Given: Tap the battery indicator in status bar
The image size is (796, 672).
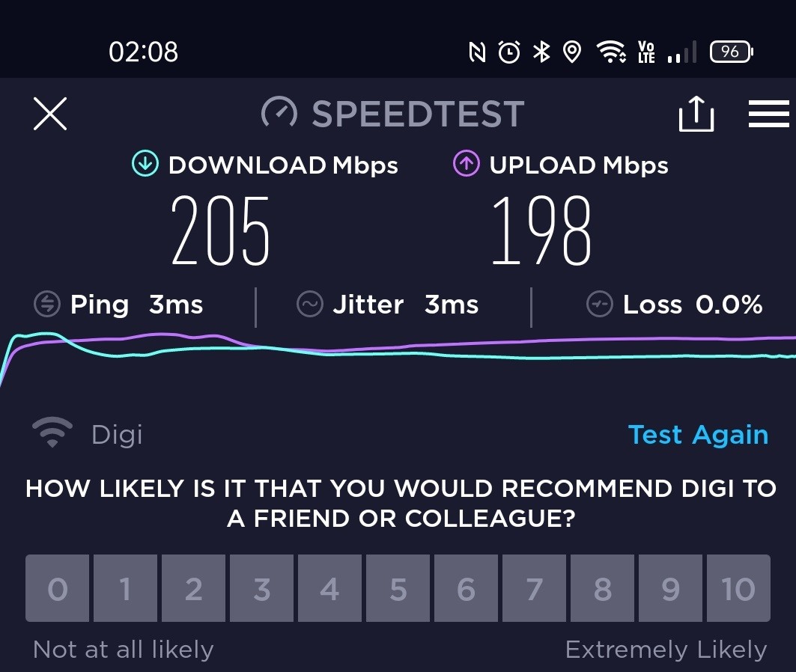Looking at the screenshot, I should (x=731, y=52).
